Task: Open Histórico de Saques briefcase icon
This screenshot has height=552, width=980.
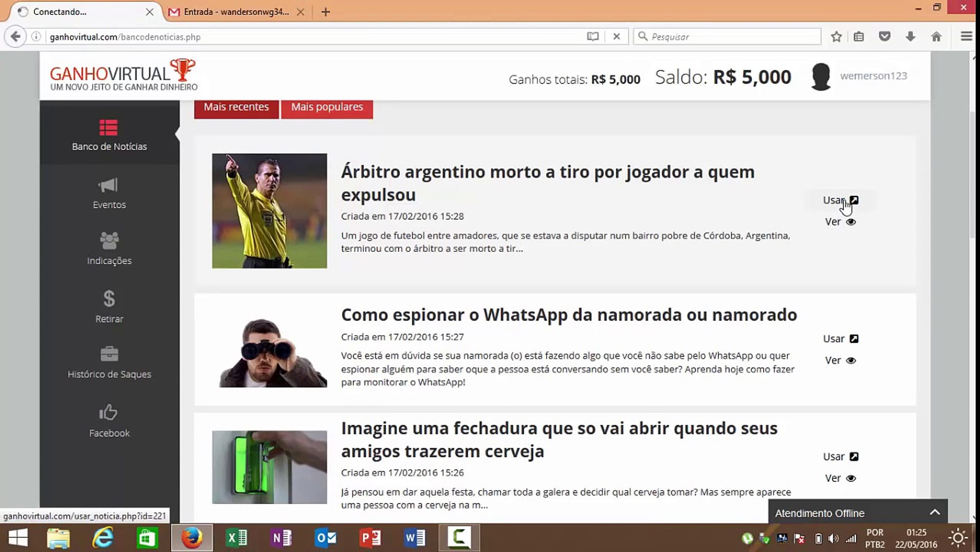Action: click(109, 354)
